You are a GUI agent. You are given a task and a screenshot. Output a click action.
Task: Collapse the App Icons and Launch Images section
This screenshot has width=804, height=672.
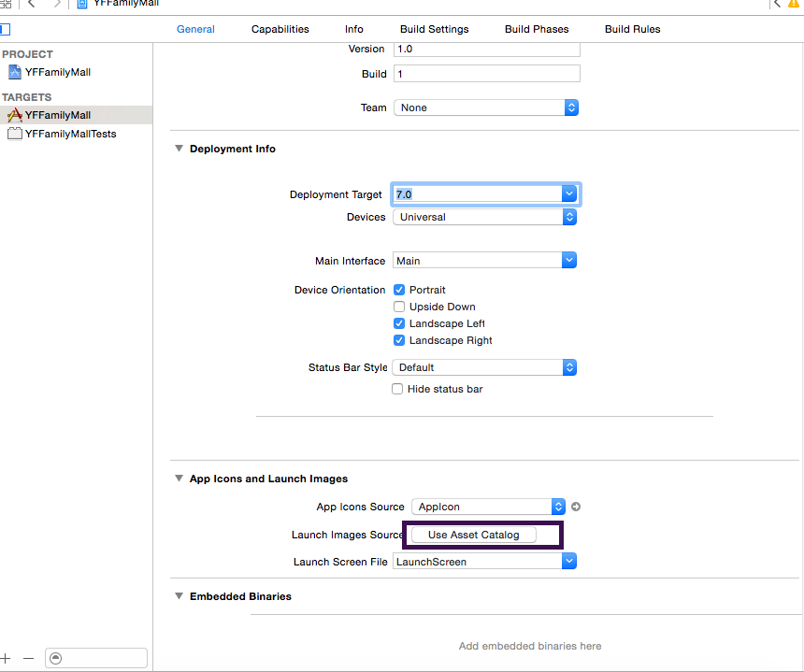pos(179,479)
